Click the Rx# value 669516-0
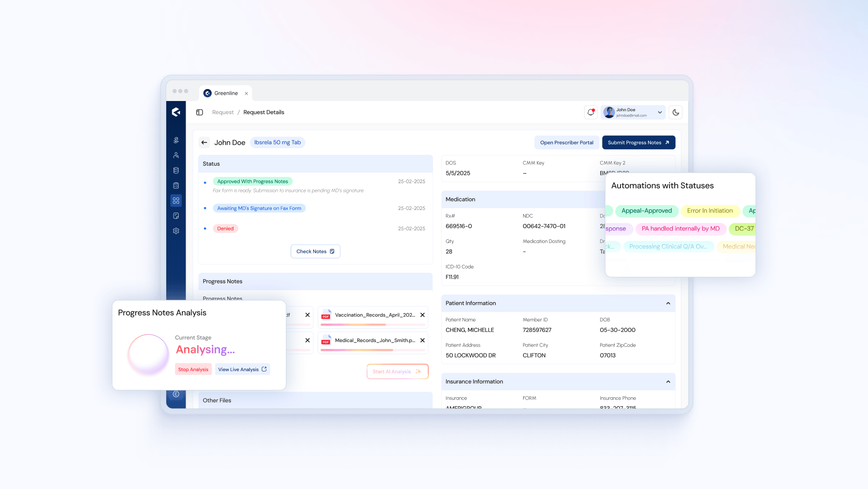868x489 pixels. pos(458,226)
